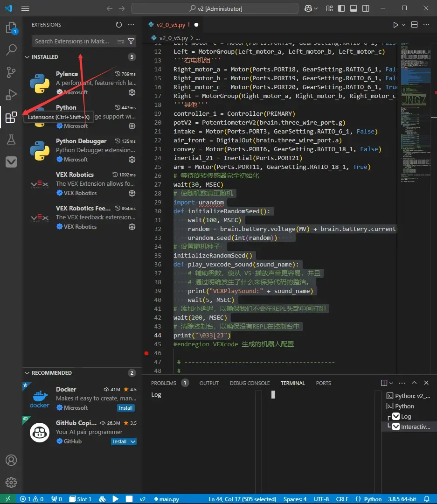This screenshot has width=437, height=504.
Task: Toggle the secondary side bar
Action: [x=366, y=9]
